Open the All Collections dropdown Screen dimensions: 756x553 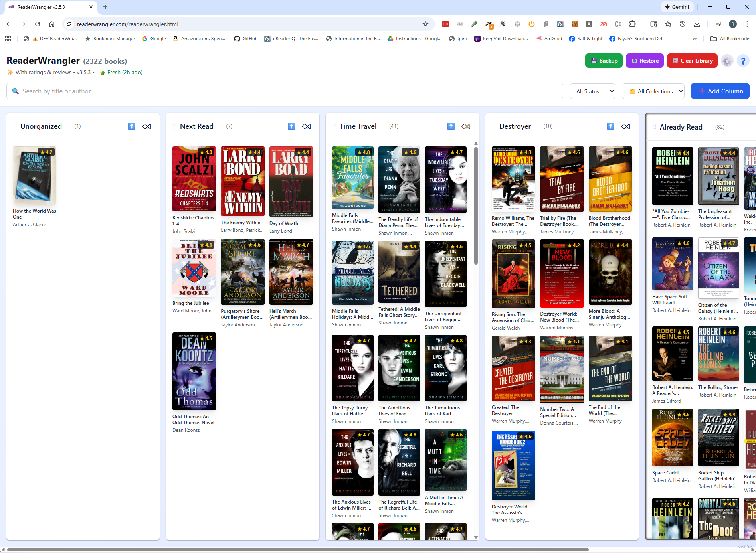(x=653, y=91)
